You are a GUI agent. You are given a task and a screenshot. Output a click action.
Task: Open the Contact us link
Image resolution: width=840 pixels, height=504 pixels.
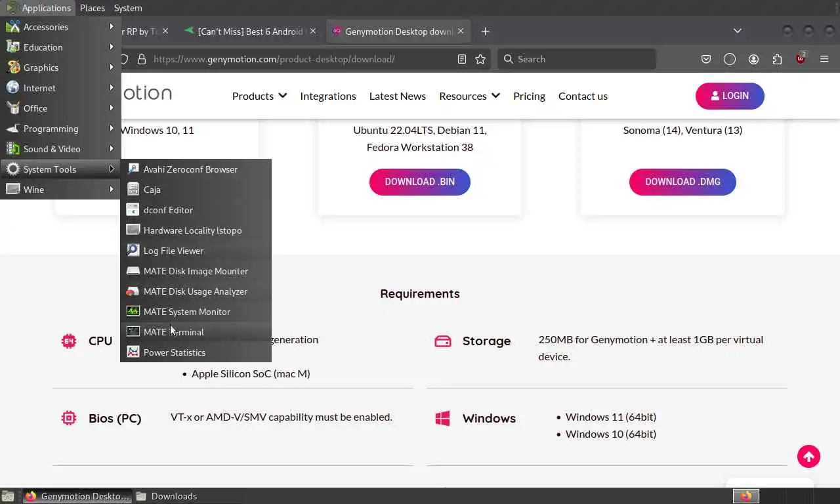click(x=583, y=96)
